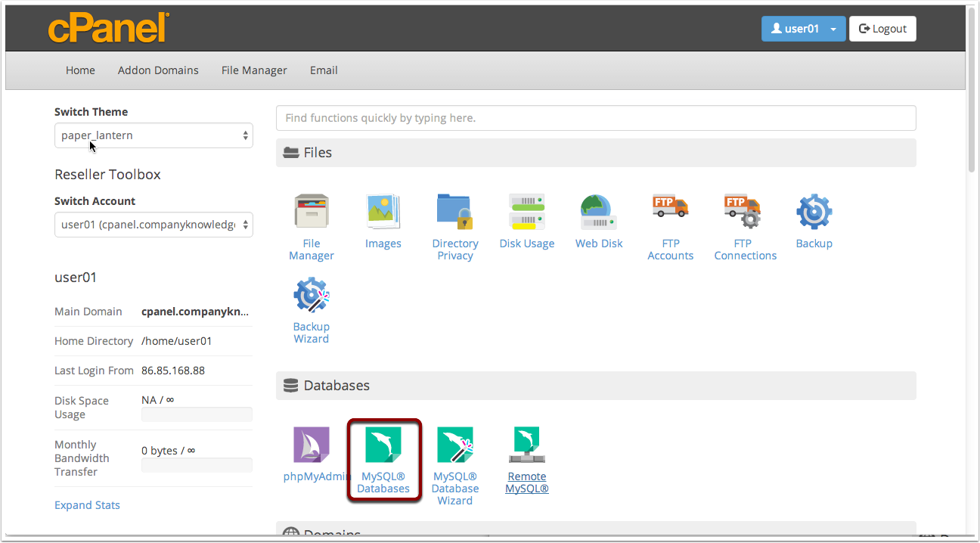Click the Images text link
The width and height of the screenshot is (980, 543).
pyautogui.click(x=383, y=244)
